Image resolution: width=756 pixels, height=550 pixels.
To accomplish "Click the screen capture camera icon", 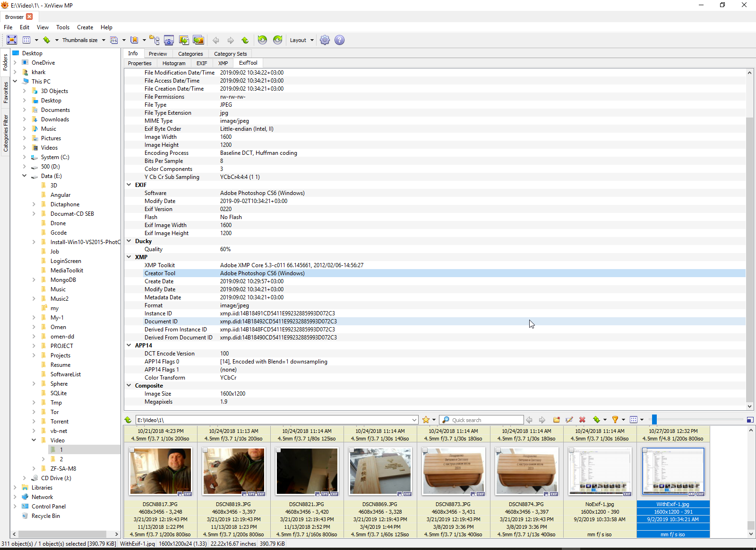I will point(169,40).
